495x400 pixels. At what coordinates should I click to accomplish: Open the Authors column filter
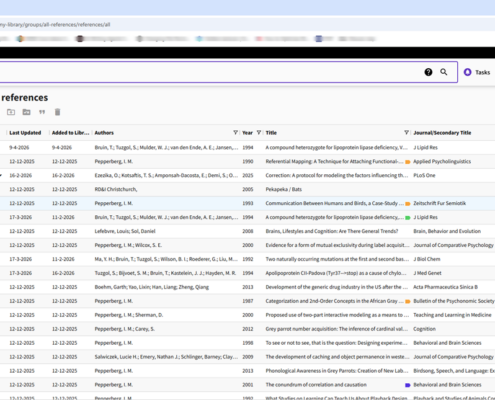pos(235,133)
